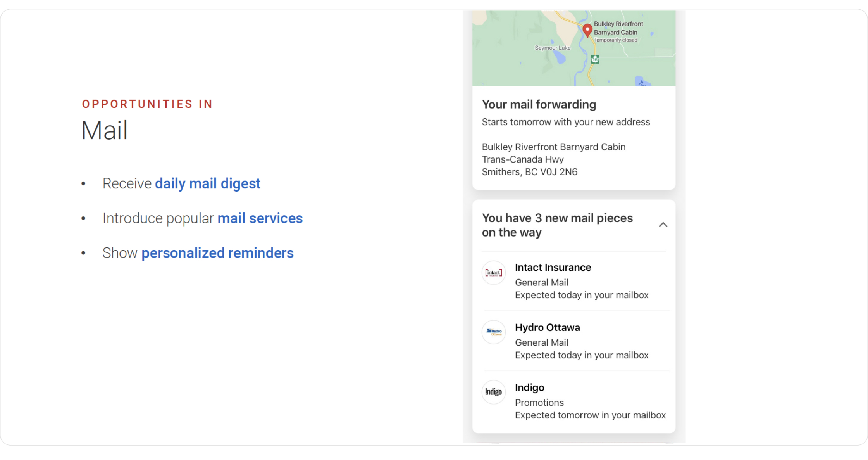868x460 pixels.
Task: Select the Your mail forwarding card
Action: click(x=573, y=138)
